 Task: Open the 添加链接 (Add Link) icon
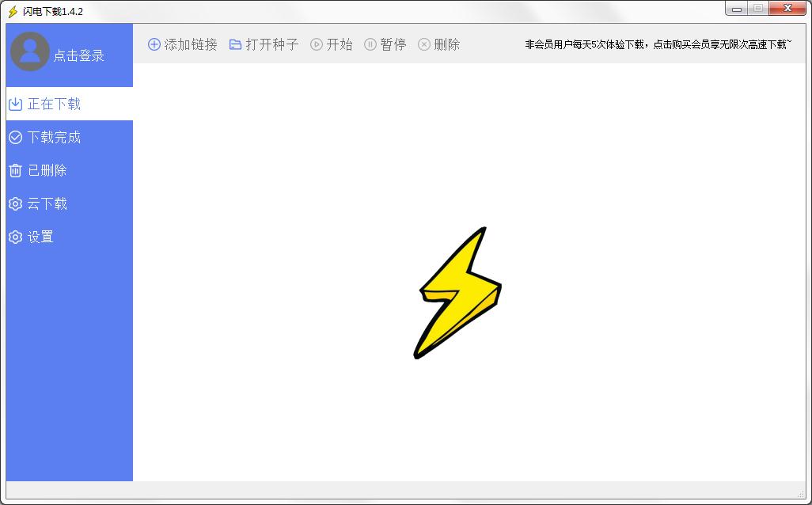pos(154,44)
